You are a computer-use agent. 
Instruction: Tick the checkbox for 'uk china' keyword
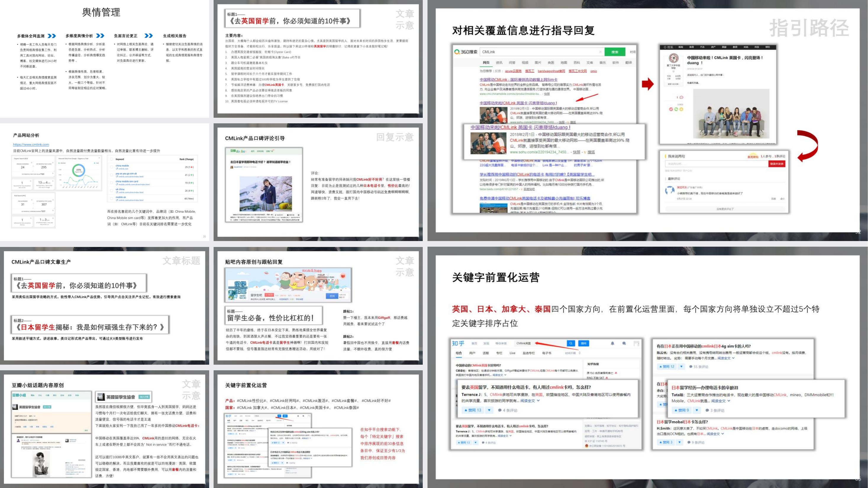[x=112, y=191]
